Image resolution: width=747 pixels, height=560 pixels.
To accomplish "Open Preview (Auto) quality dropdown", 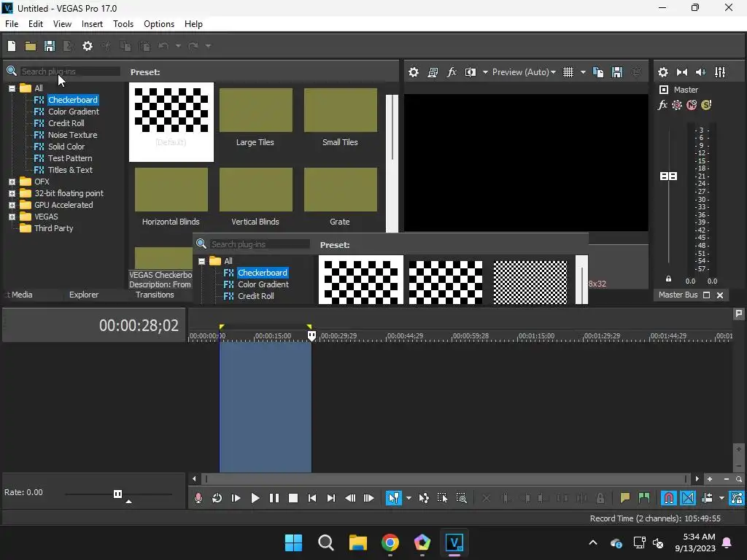I will click(524, 72).
